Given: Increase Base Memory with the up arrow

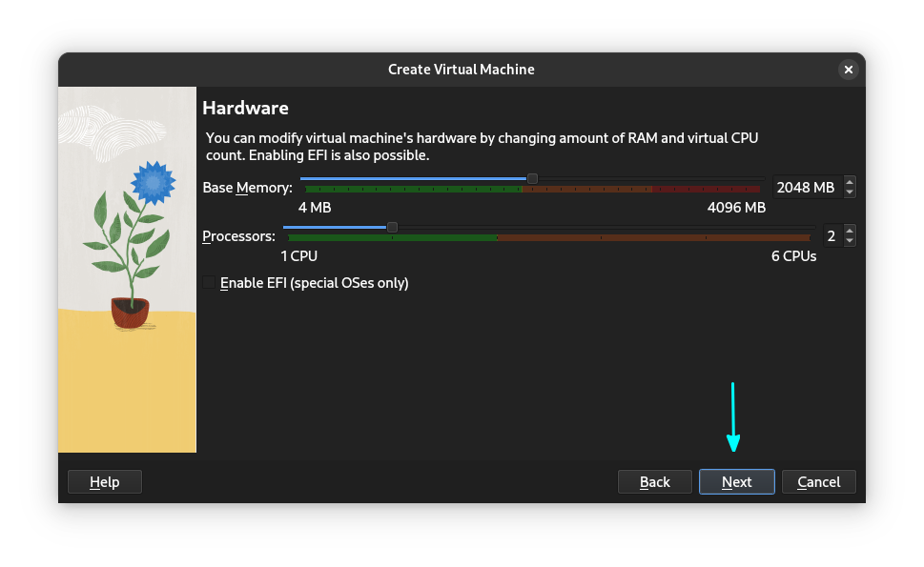Looking at the screenshot, I should click(x=850, y=182).
